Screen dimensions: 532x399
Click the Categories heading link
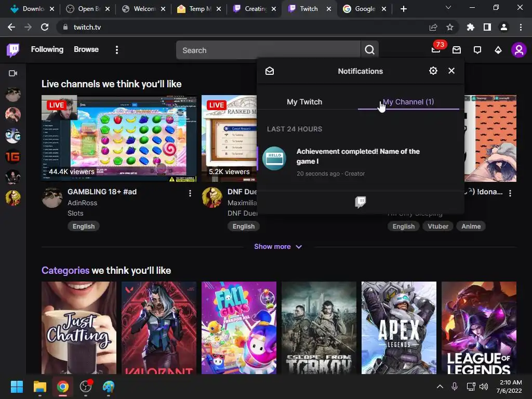point(65,270)
